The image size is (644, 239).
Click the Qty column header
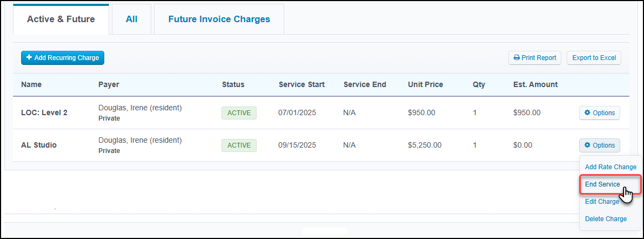tap(479, 85)
